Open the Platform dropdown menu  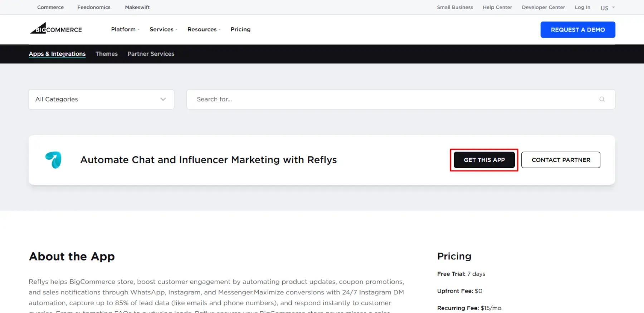click(125, 29)
